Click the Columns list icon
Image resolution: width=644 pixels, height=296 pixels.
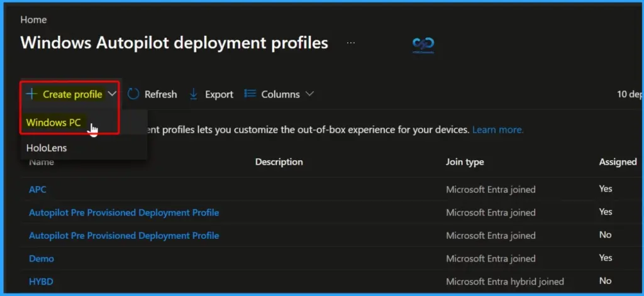tap(250, 94)
